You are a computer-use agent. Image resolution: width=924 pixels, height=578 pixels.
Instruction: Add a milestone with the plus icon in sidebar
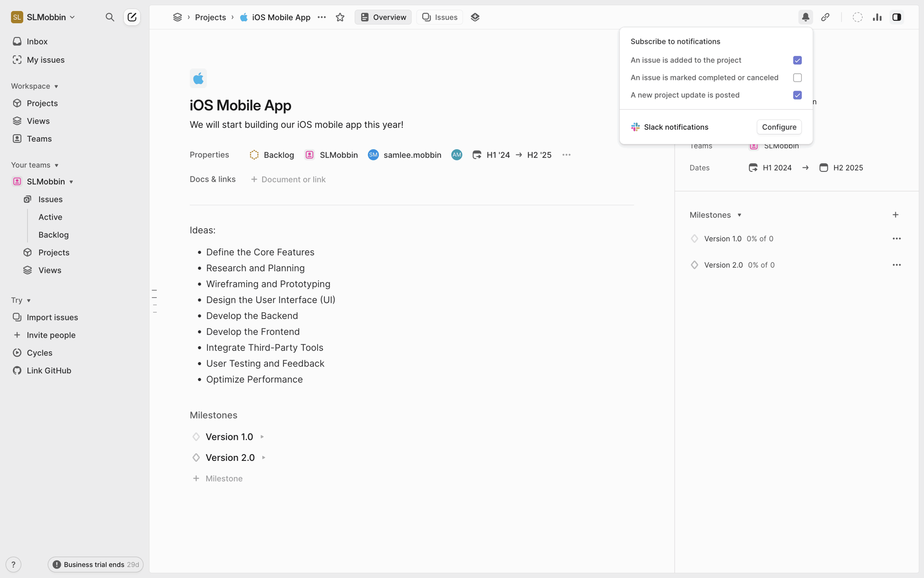896,215
